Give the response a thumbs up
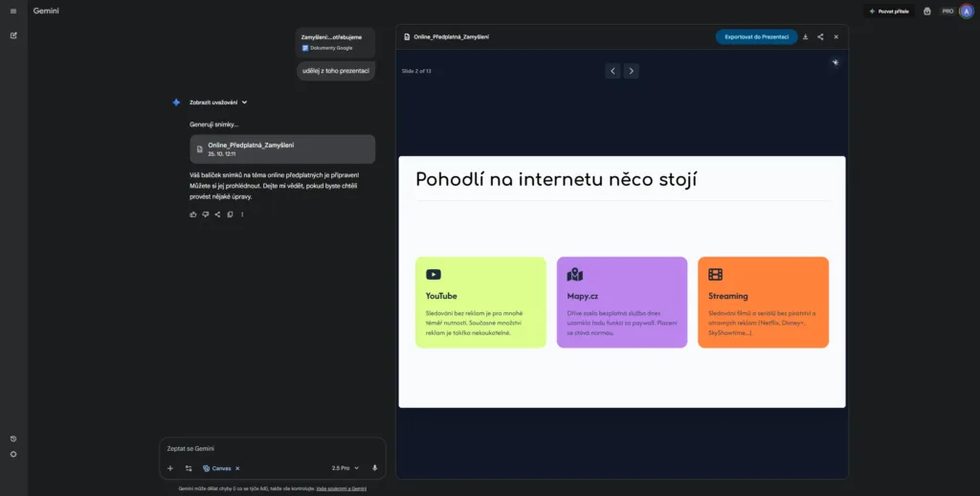The image size is (980, 496). pyautogui.click(x=193, y=214)
